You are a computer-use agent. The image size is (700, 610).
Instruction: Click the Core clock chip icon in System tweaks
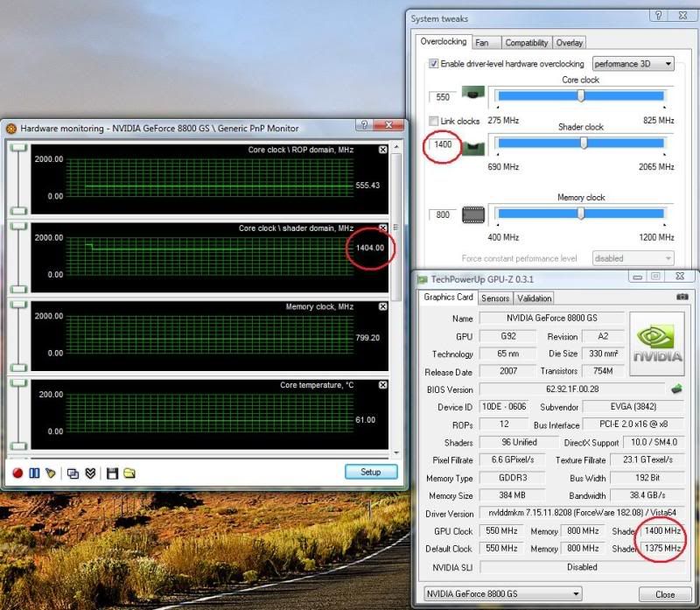tap(473, 93)
